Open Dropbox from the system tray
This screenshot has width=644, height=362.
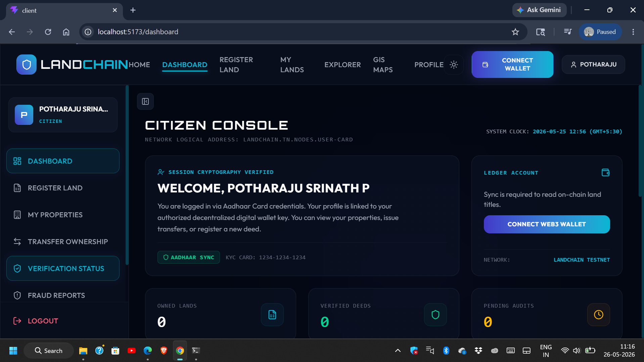click(478, 351)
